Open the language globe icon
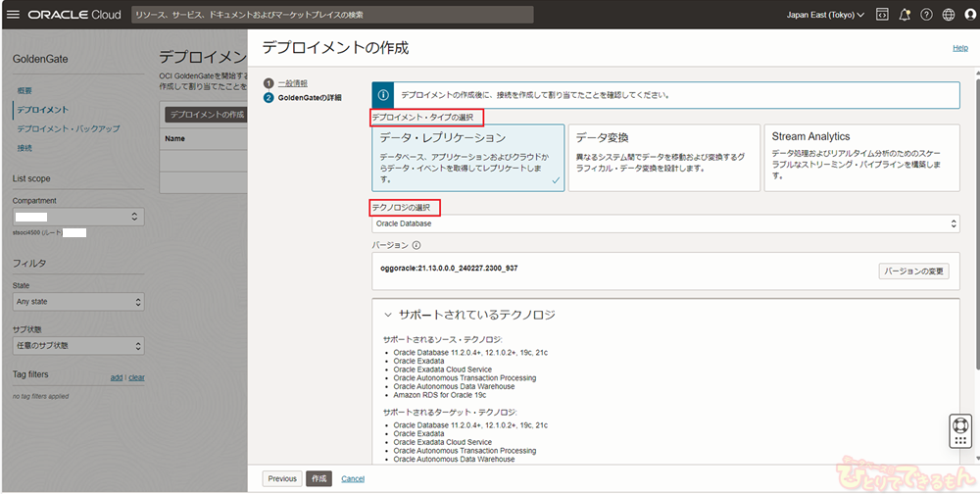 click(949, 15)
